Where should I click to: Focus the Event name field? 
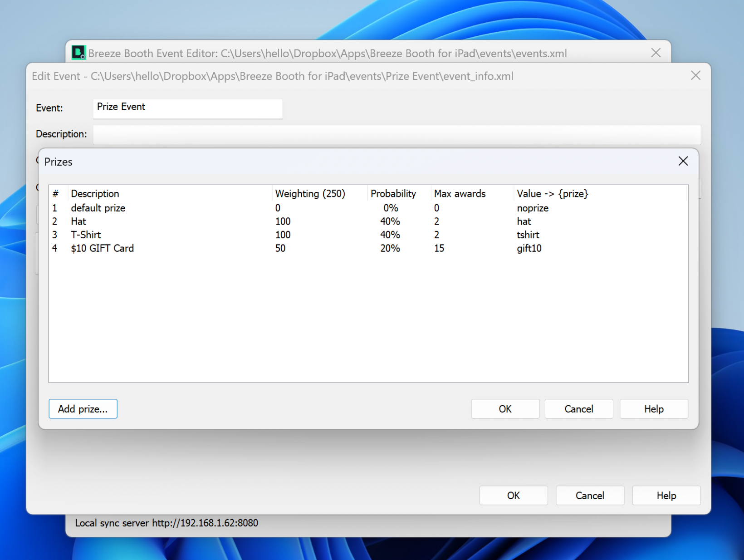pyautogui.click(x=187, y=108)
